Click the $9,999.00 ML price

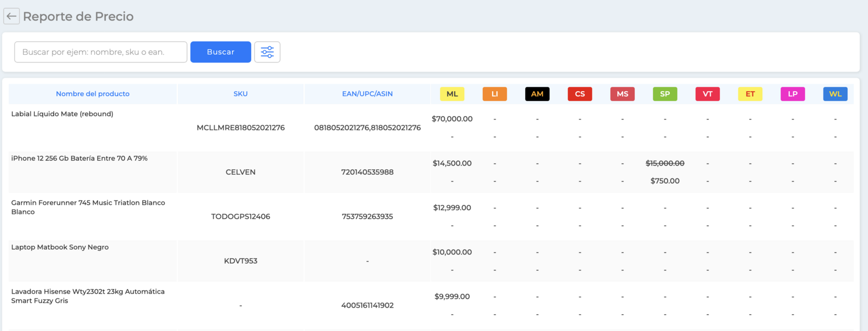click(x=452, y=297)
